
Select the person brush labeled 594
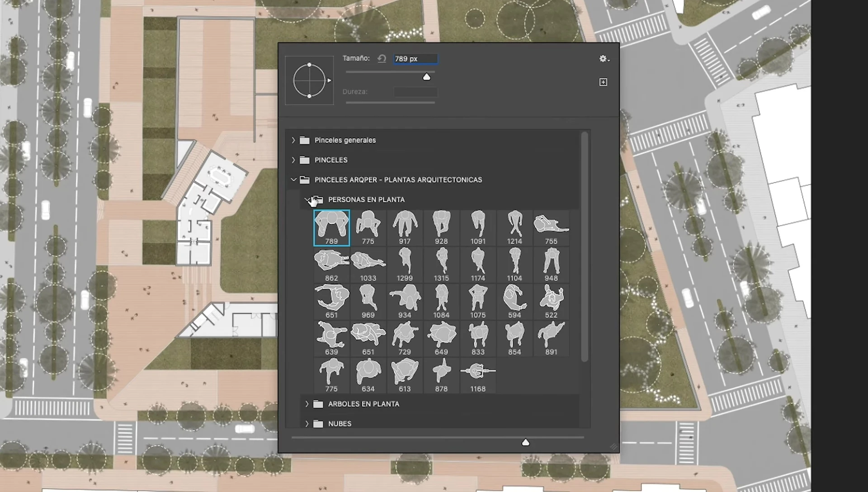[514, 302]
